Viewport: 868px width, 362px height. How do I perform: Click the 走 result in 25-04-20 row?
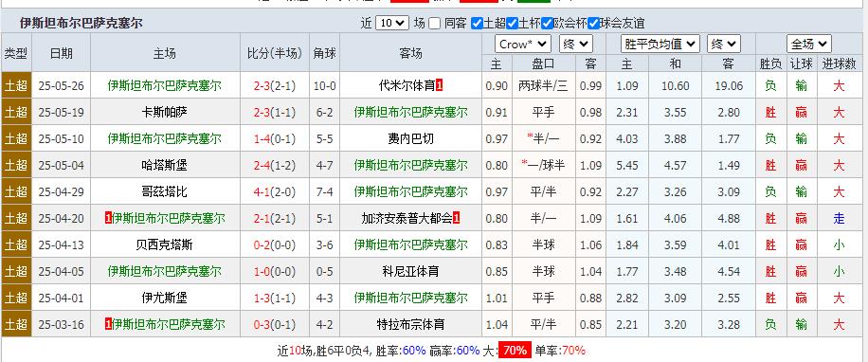click(x=840, y=219)
